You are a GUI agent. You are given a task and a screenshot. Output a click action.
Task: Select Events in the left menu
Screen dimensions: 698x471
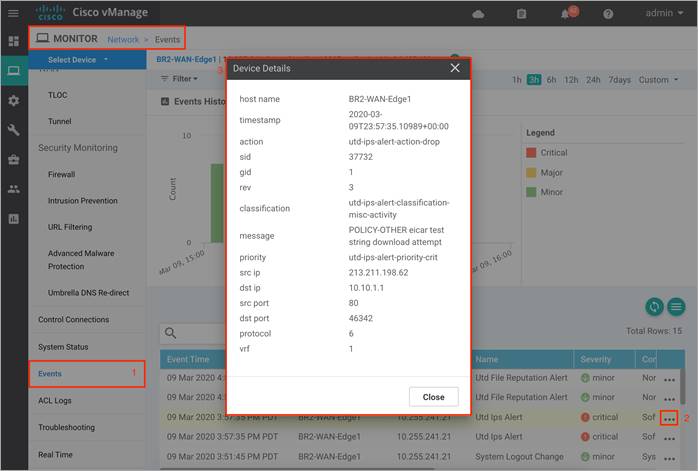pos(87,374)
